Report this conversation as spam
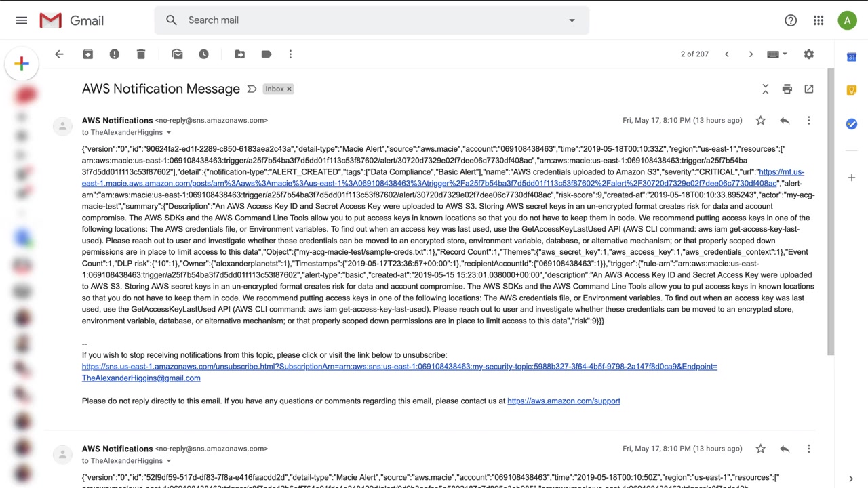Image resolution: width=868 pixels, height=488 pixels. tap(115, 54)
